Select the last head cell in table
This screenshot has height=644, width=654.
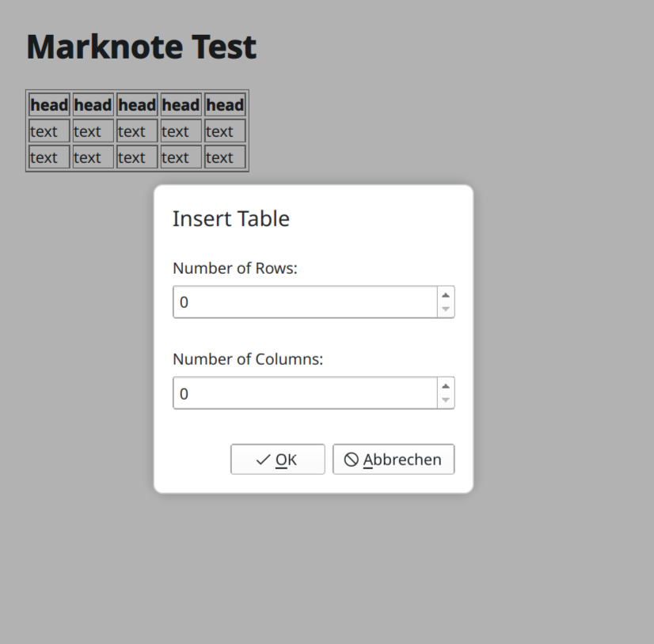[225, 105]
